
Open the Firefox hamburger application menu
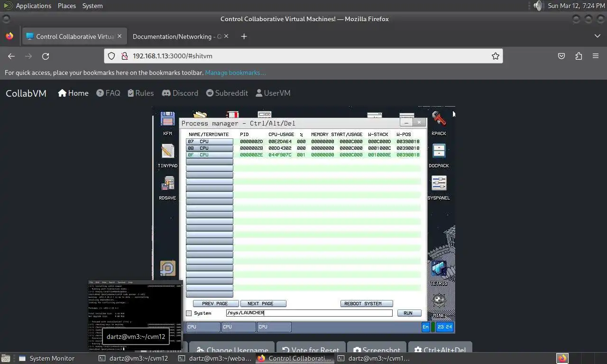click(596, 56)
